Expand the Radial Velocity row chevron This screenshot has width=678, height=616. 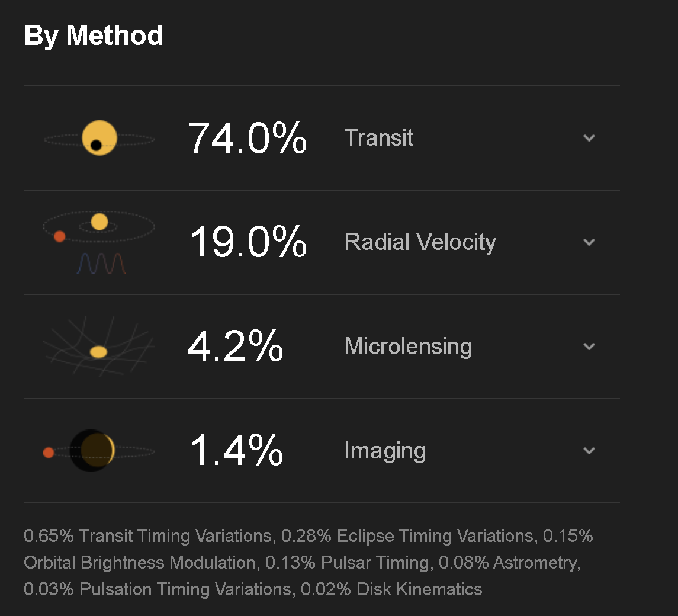point(589,242)
